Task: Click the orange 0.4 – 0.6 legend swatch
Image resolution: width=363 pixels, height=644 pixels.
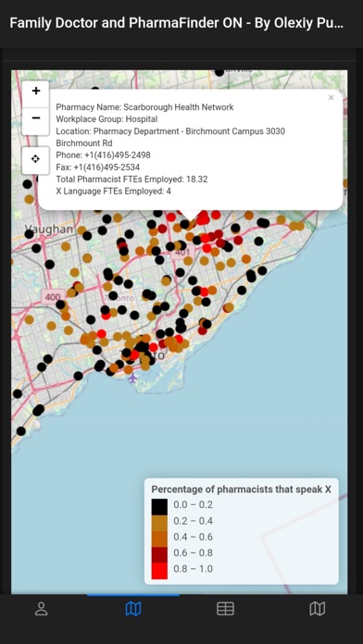Action: click(159, 539)
